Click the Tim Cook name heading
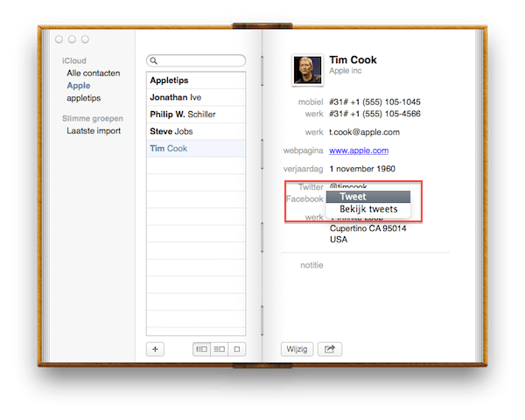 (353, 59)
